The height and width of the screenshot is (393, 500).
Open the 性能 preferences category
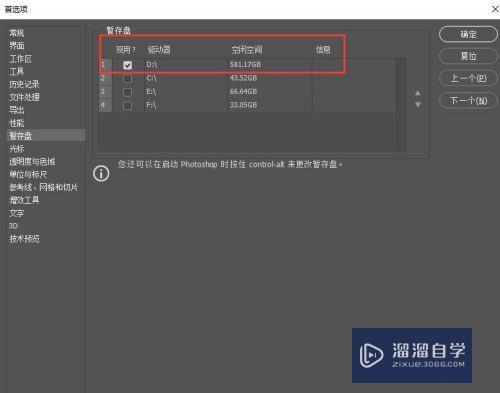point(17,123)
